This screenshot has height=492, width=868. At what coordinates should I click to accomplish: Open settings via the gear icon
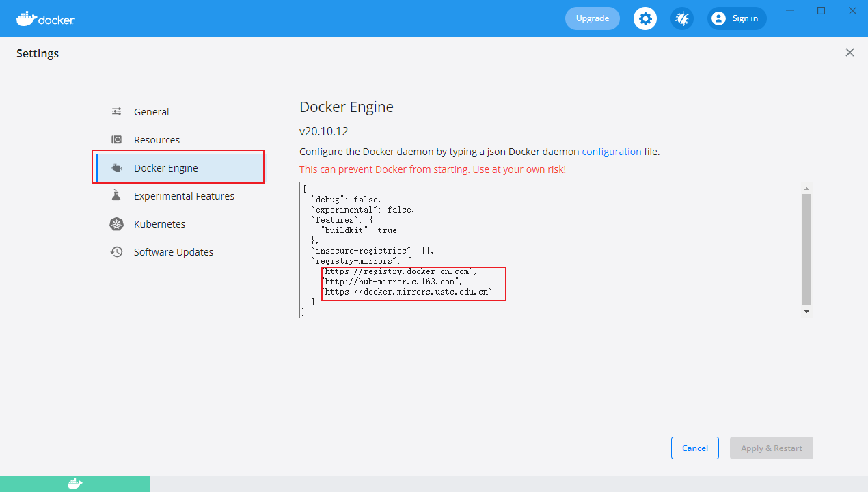(x=645, y=18)
